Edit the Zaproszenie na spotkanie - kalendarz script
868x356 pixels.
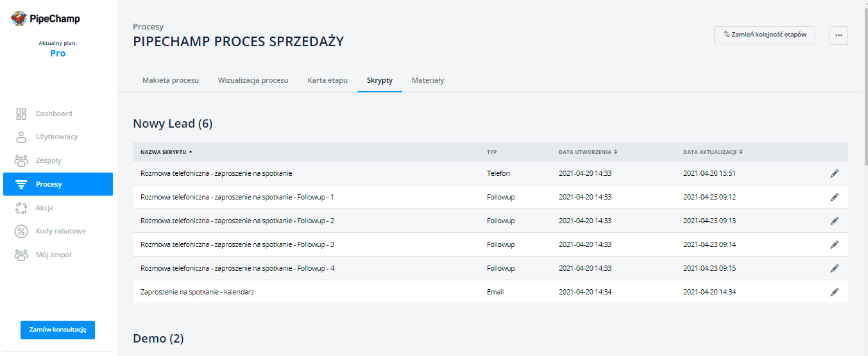pos(834,292)
